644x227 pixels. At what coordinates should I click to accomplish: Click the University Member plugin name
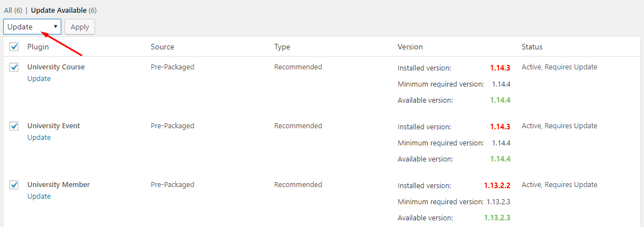point(58,185)
